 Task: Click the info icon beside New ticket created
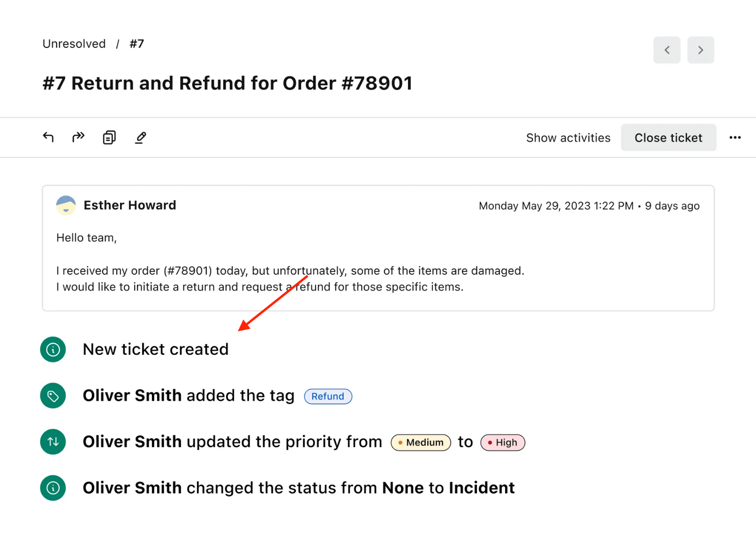coord(53,349)
